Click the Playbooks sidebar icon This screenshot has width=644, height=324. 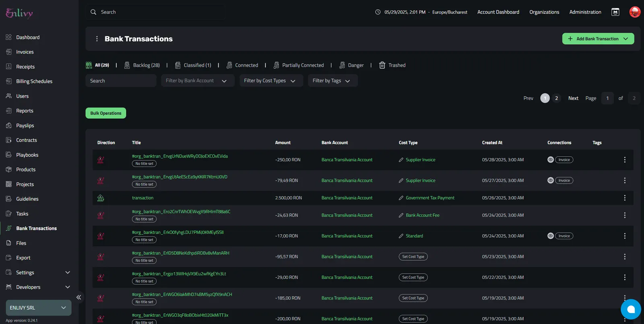point(9,155)
